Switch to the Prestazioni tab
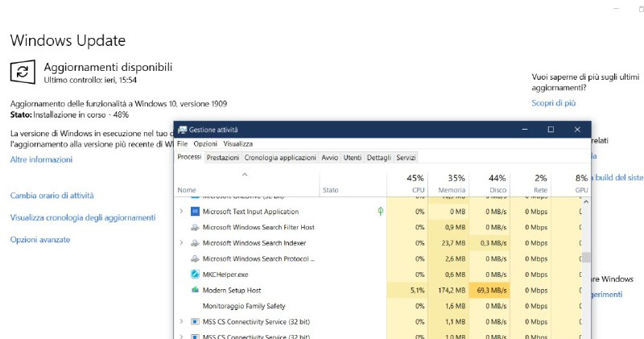Viewport: 644px width, 339px height. 223,157
